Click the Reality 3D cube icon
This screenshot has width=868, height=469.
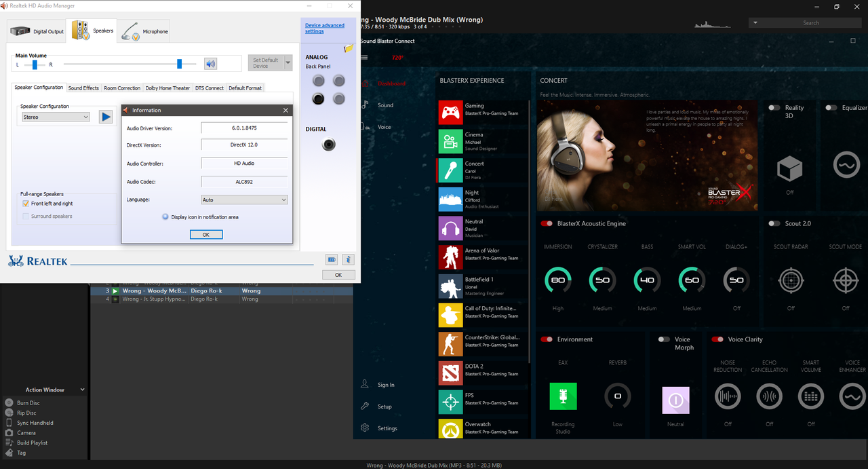pyautogui.click(x=790, y=168)
